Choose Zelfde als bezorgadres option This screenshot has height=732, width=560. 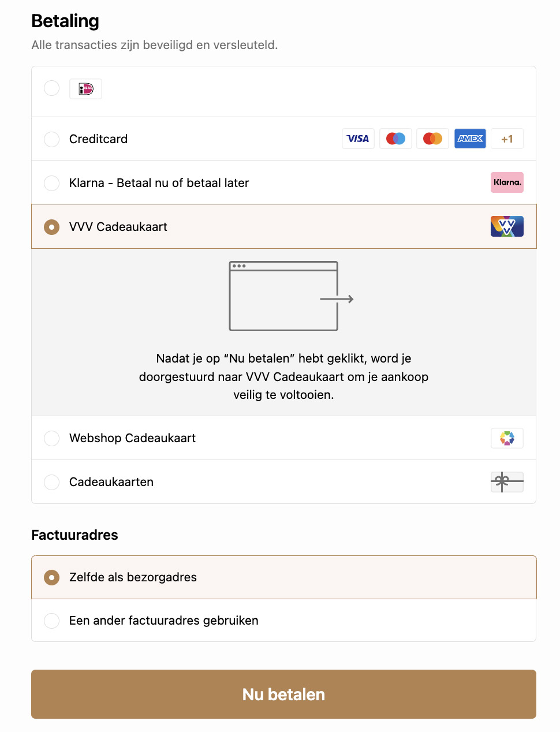tap(52, 577)
